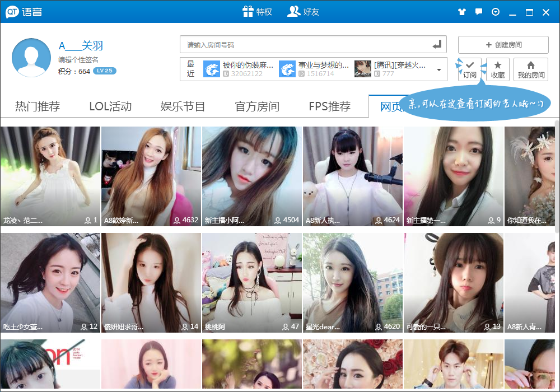Open the 桃桃阿 room thumbnail

252,283
